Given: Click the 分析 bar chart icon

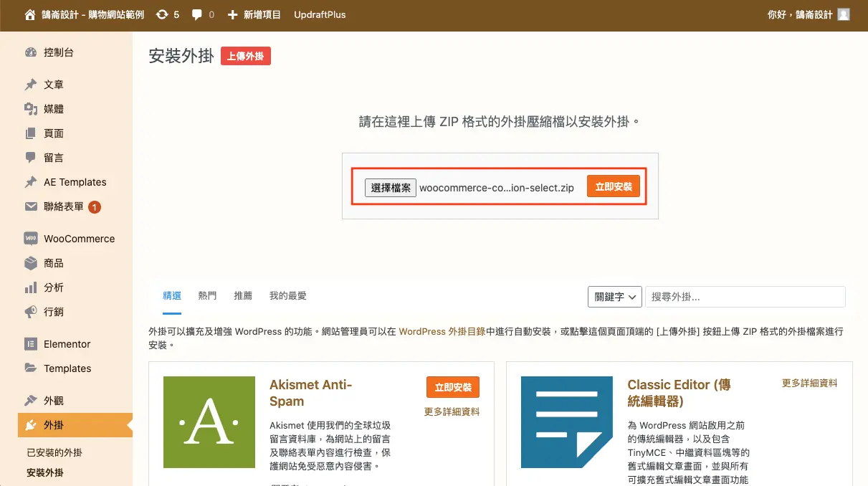Looking at the screenshot, I should coord(30,287).
